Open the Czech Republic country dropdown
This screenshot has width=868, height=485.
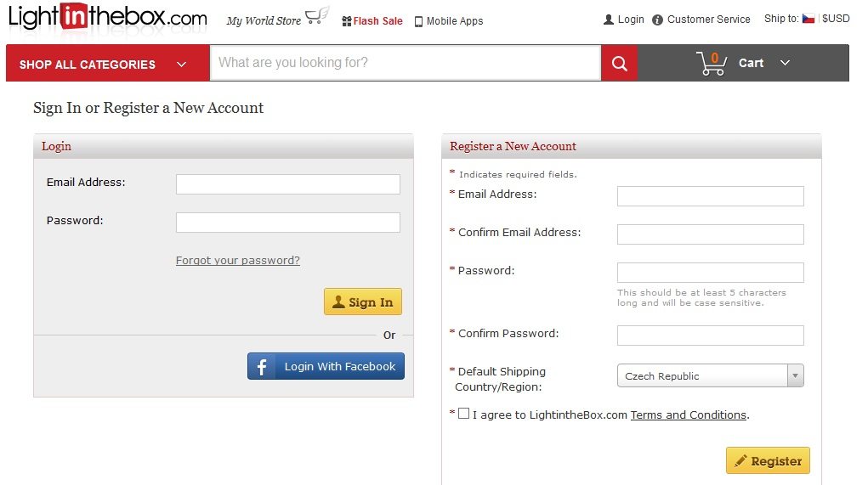pos(710,375)
